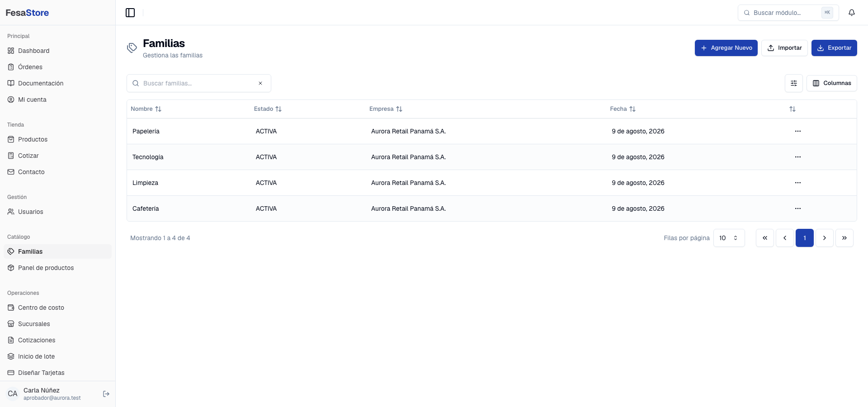
Task: Open row actions menu for Tecnología
Action: click(798, 157)
